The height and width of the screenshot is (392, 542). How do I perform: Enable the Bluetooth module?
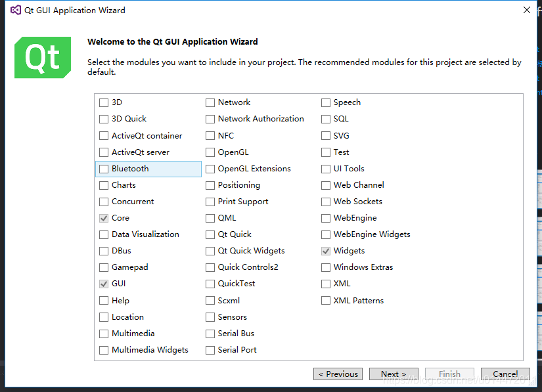(x=104, y=169)
